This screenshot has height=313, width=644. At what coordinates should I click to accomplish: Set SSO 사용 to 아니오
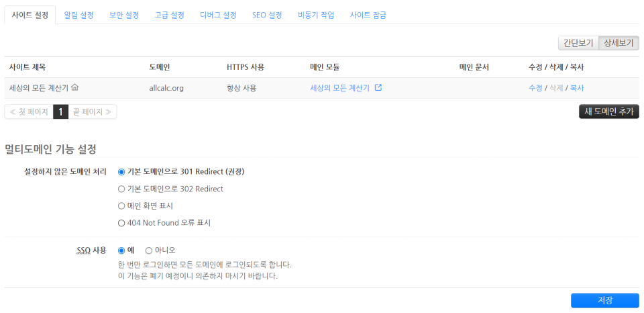[x=149, y=250]
